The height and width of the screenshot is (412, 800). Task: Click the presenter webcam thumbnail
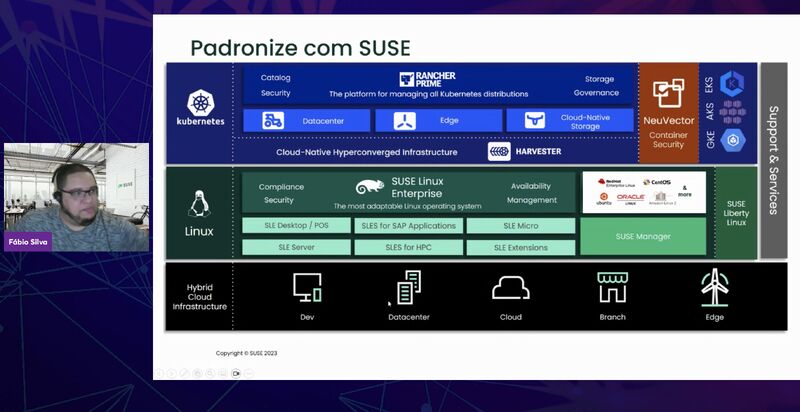(x=77, y=197)
